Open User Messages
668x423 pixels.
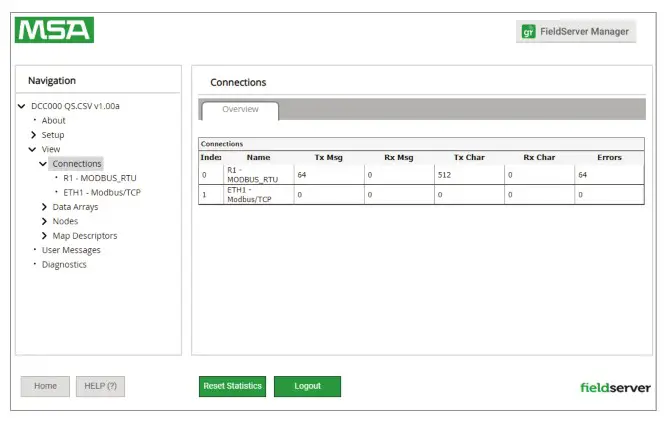click(71, 250)
